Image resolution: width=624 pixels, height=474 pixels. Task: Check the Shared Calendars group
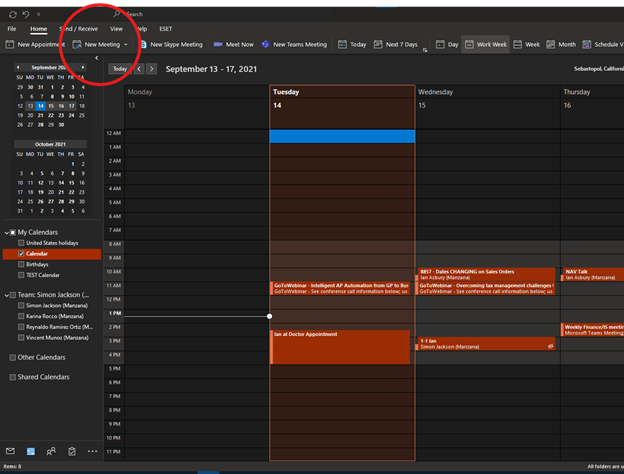tap(13, 377)
